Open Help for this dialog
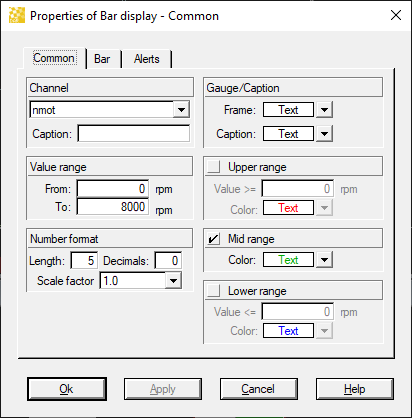 pyautogui.click(x=355, y=389)
